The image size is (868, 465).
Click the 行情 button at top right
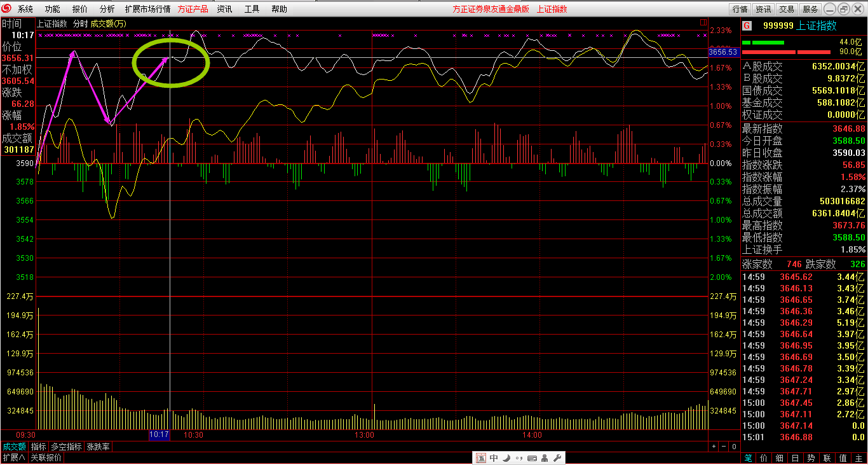(x=740, y=9)
